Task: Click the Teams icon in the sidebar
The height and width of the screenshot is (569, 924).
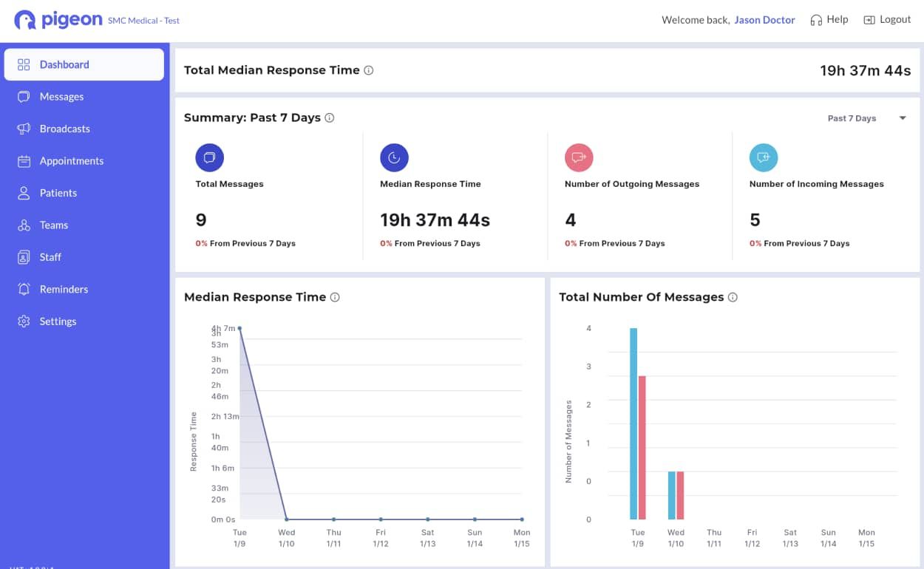Action: coord(23,225)
